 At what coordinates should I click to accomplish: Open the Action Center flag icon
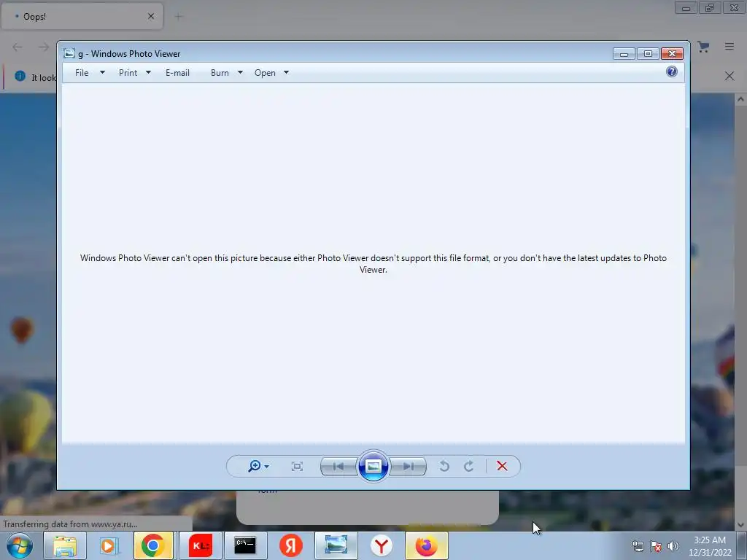(656, 546)
